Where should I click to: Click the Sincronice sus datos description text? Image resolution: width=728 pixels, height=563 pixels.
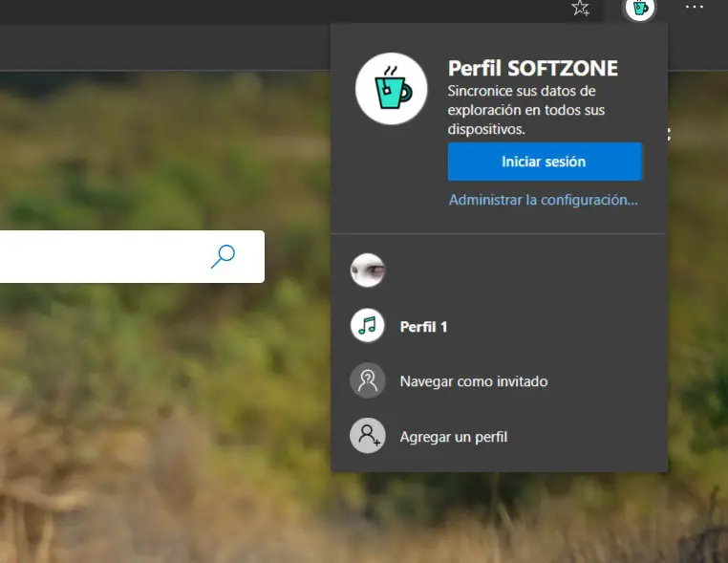(x=526, y=110)
